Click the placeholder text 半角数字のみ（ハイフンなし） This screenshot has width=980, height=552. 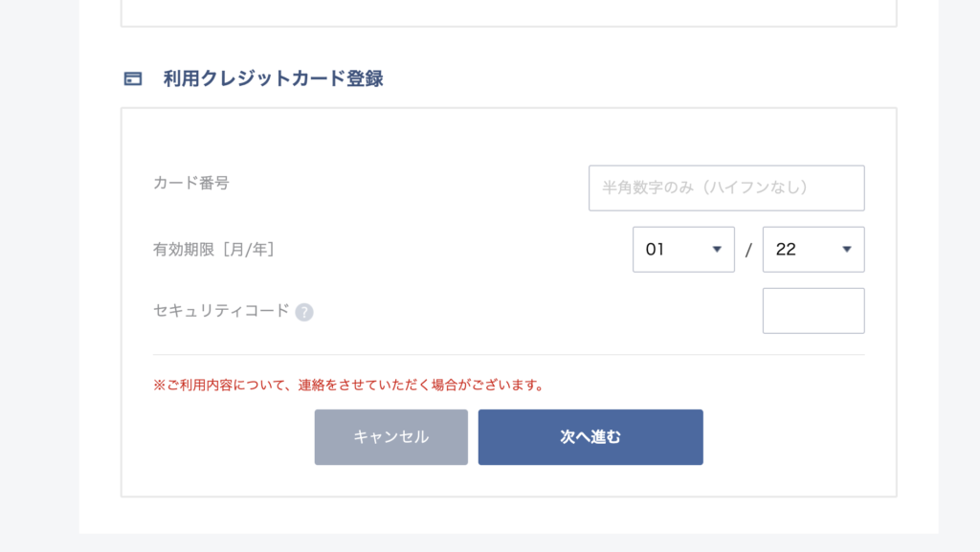coord(705,188)
